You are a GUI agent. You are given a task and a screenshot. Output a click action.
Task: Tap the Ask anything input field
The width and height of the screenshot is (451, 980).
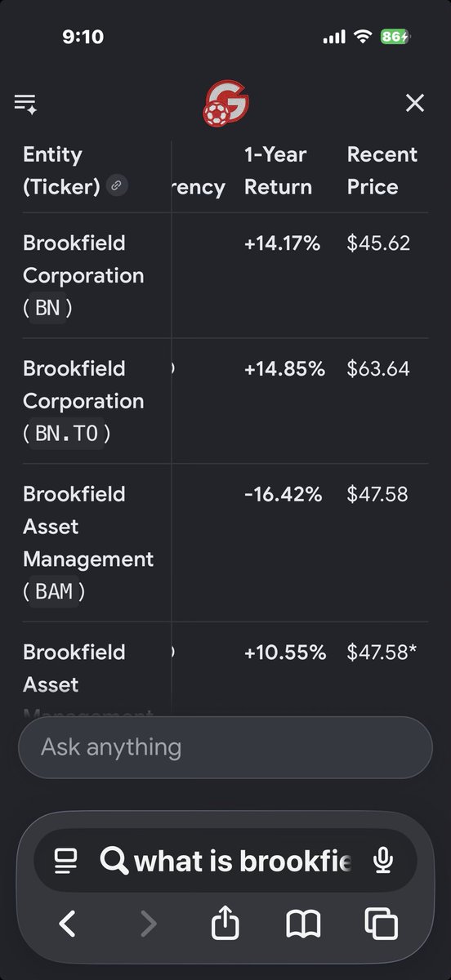tap(225, 747)
